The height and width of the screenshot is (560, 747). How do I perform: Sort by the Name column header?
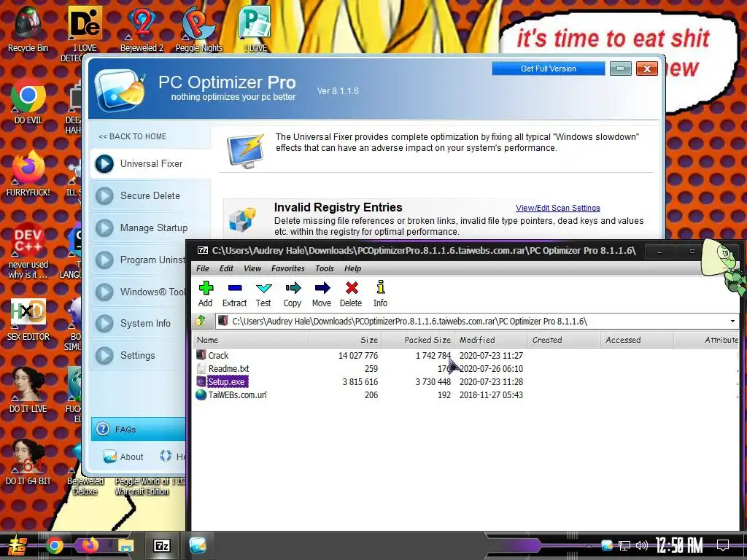click(x=251, y=340)
